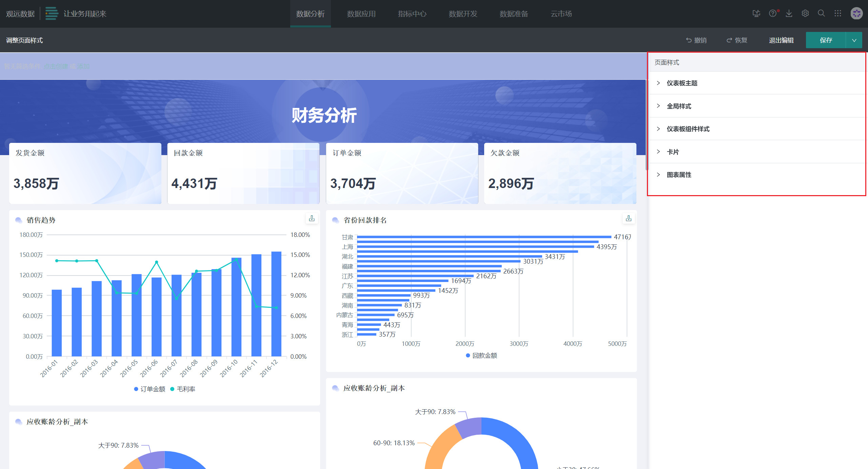This screenshot has width=868, height=469.
Task: Click the search magnifier icon
Action: pos(821,14)
